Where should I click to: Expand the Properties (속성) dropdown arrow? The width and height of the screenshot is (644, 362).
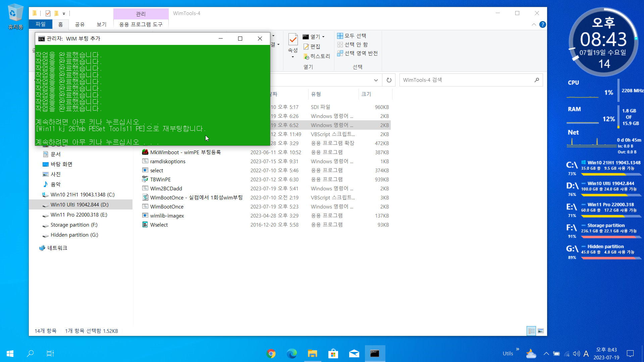(x=293, y=57)
